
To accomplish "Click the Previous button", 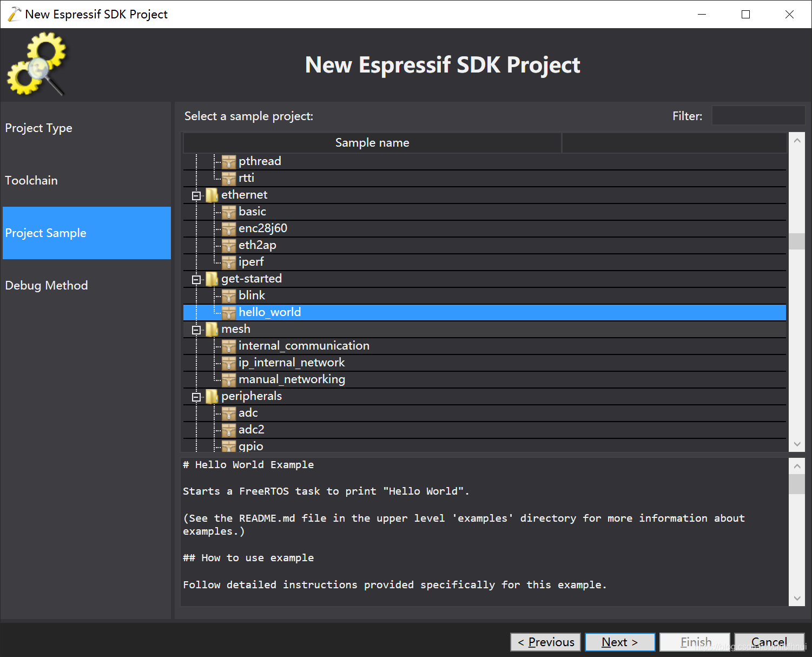I will coord(545,642).
